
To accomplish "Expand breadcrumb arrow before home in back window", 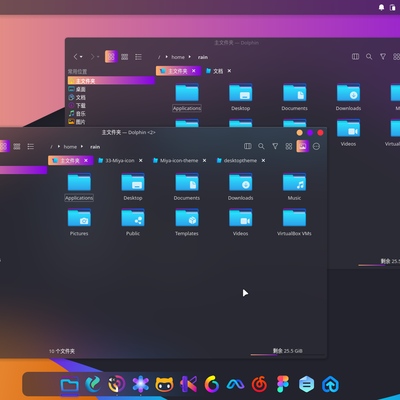I will pyautogui.click(x=166, y=57).
